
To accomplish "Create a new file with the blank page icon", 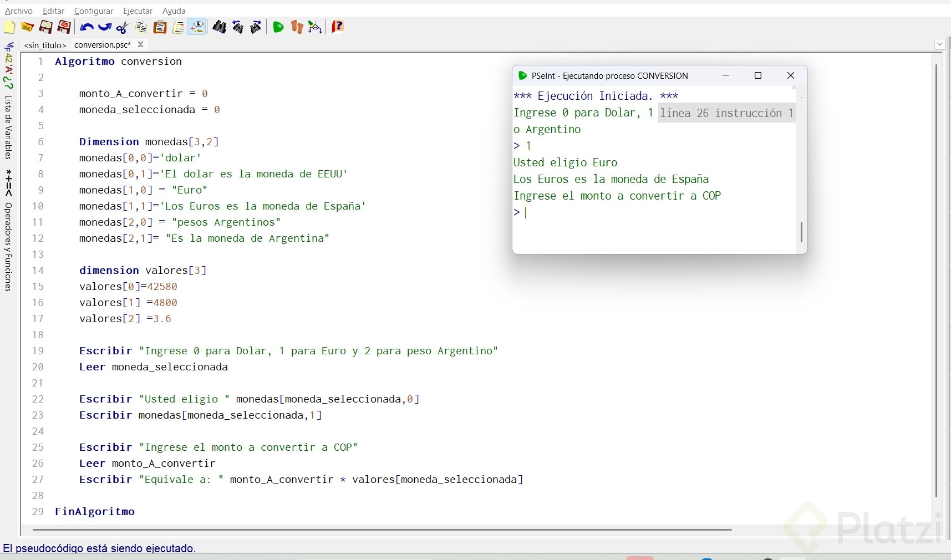I will pyautogui.click(x=9, y=27).
